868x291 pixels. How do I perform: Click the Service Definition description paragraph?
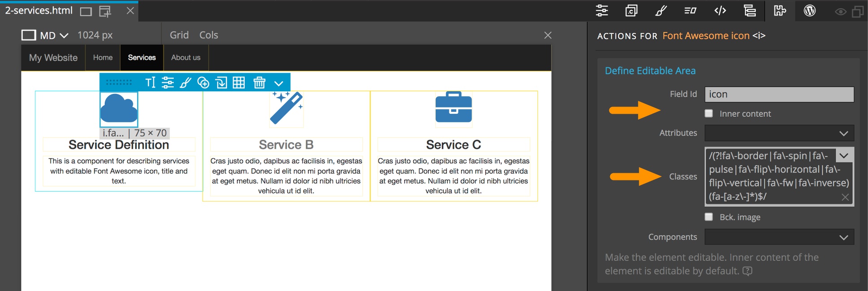click(x=119, y=171)
